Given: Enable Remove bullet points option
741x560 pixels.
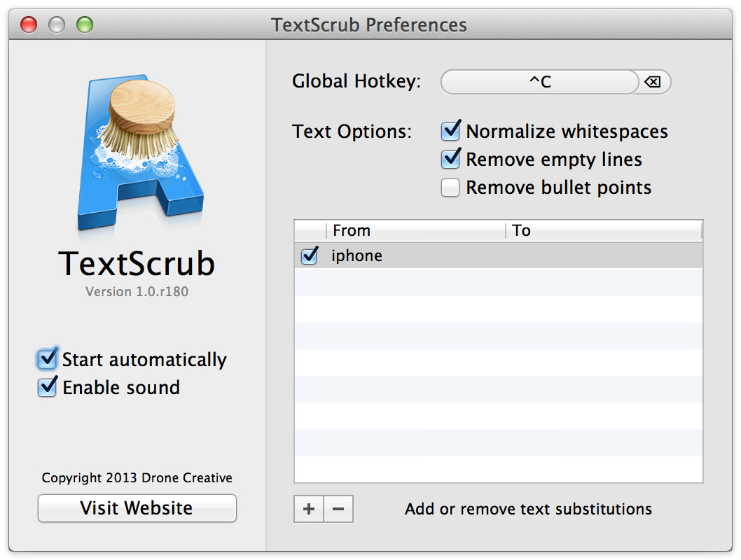Looking at the screenshot, I should pyautogui.click(x=450, y=188).
